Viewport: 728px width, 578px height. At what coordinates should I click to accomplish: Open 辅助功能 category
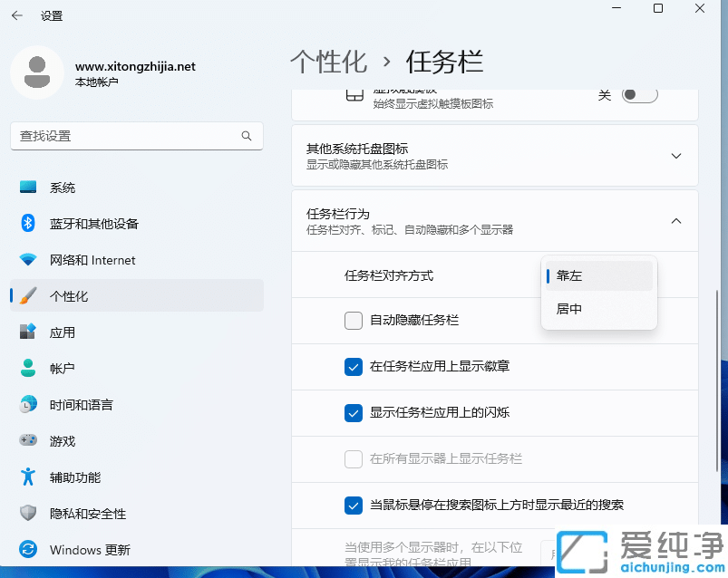tap(137, 477)
